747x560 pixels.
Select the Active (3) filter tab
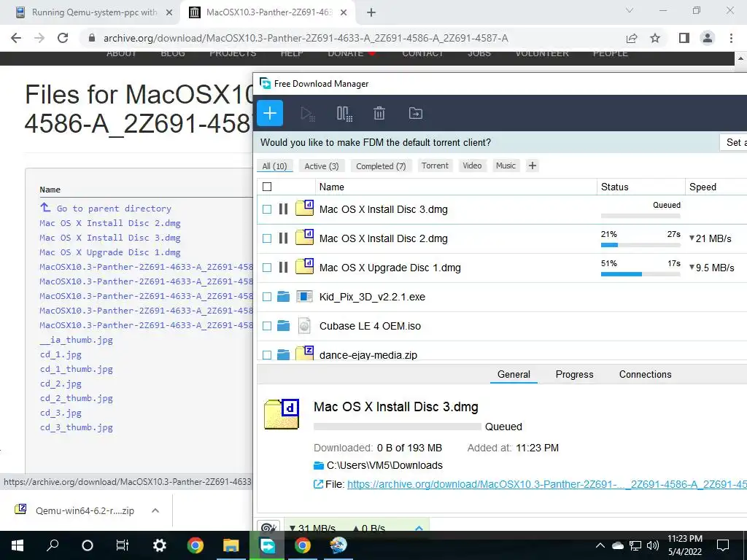pos(322,166)
